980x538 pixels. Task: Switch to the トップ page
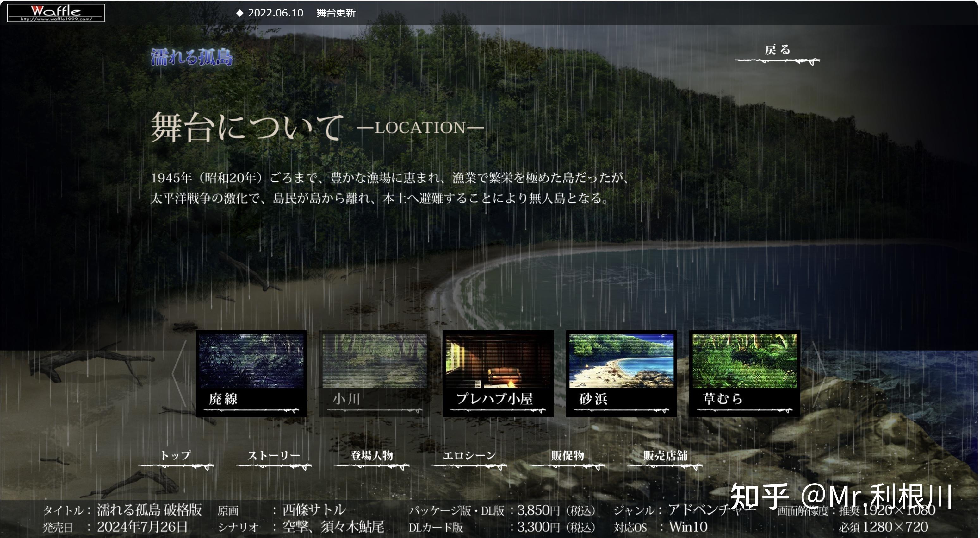click(x=176, y=456)
